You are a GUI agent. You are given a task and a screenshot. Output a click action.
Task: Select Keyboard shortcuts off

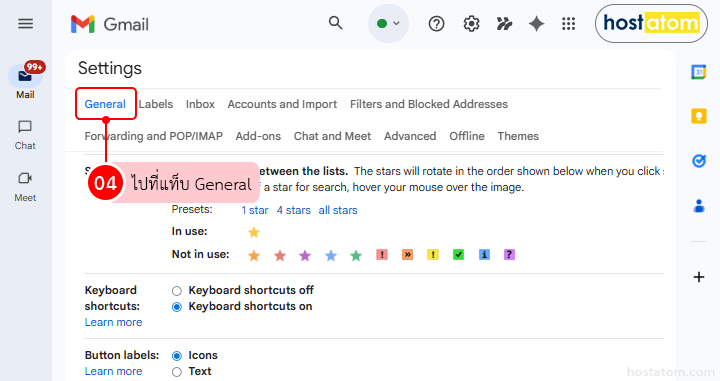(x=177, y=291)
